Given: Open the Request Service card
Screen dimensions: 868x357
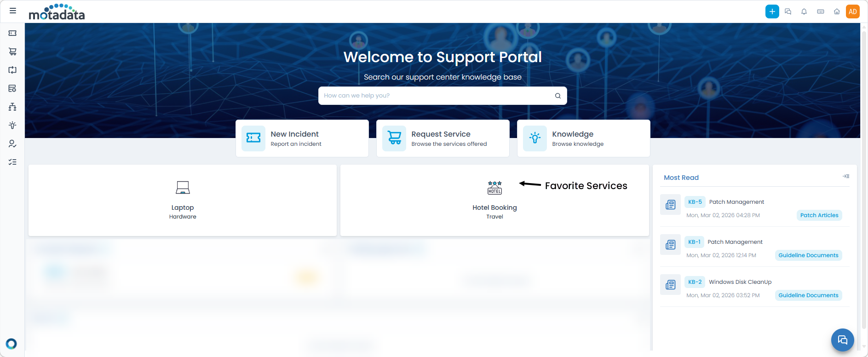Looking at the screenshot, I should (x=443, y=138).
